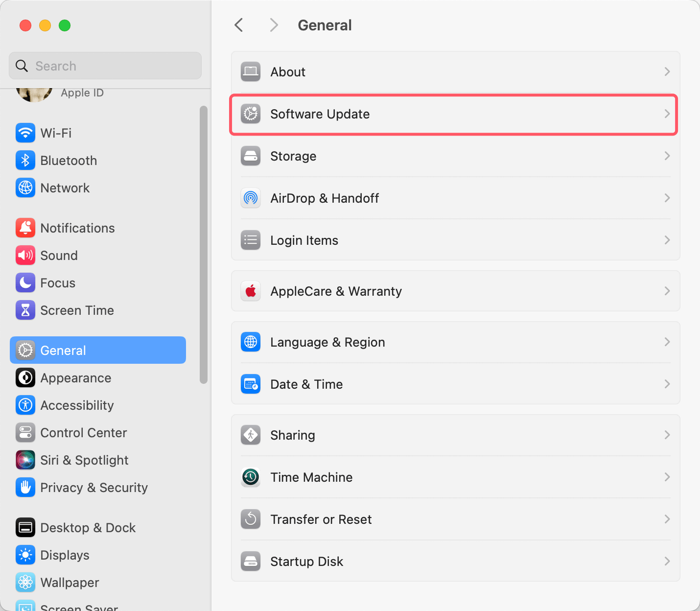Select the Sound speaker icon

coord(25,255)
